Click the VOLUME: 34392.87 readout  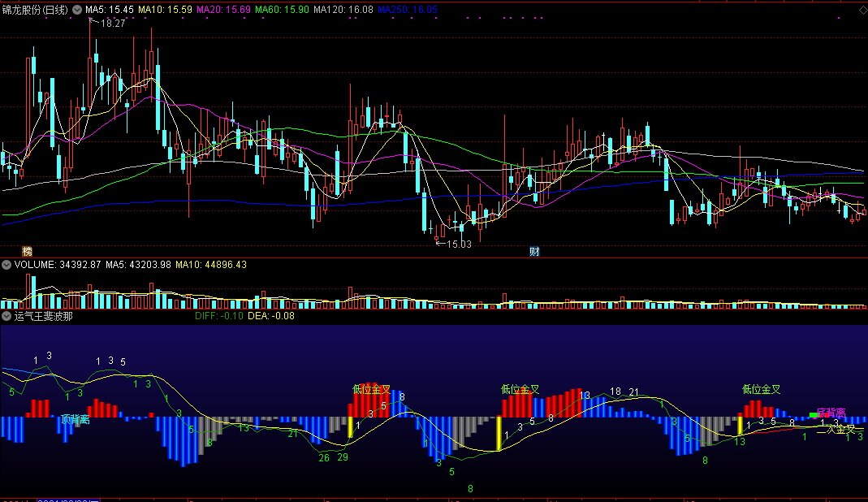58,265
